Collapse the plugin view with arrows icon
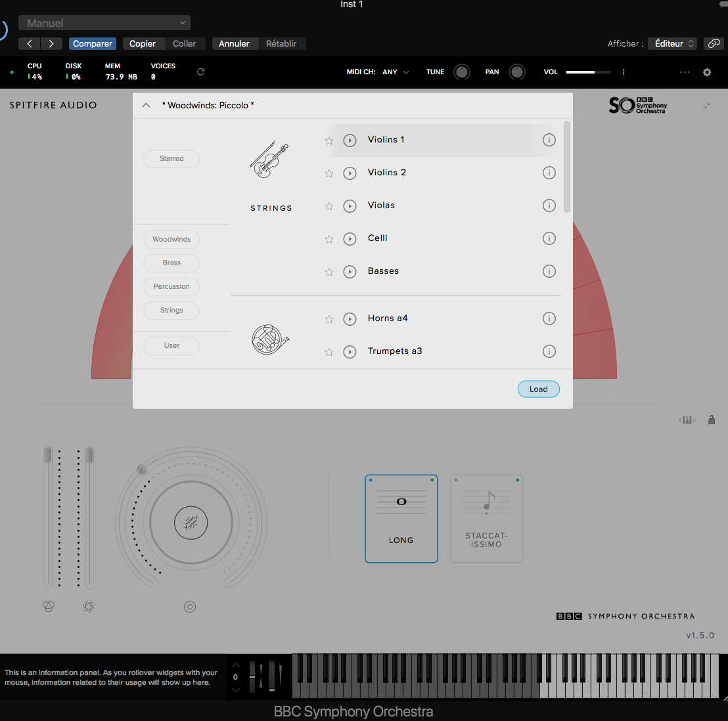The image size is (728, 721). pos(706,106)
